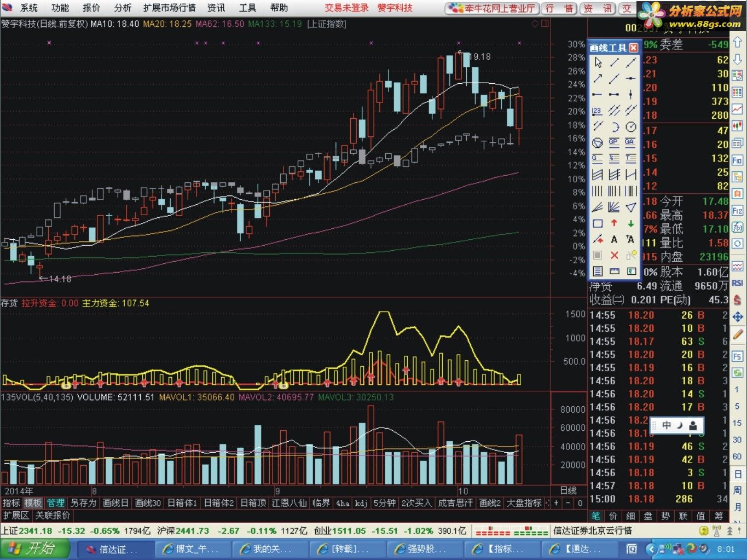This screenshot has height=560, width=747.
Task: Switch to monthly 月 period in sidebar
Action: coord(737,507)
